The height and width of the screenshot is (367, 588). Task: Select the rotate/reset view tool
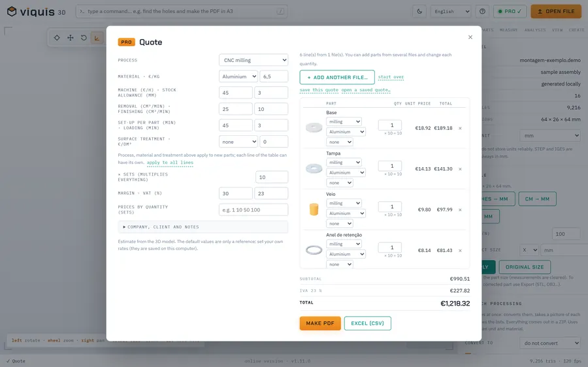tap(84, 37)
